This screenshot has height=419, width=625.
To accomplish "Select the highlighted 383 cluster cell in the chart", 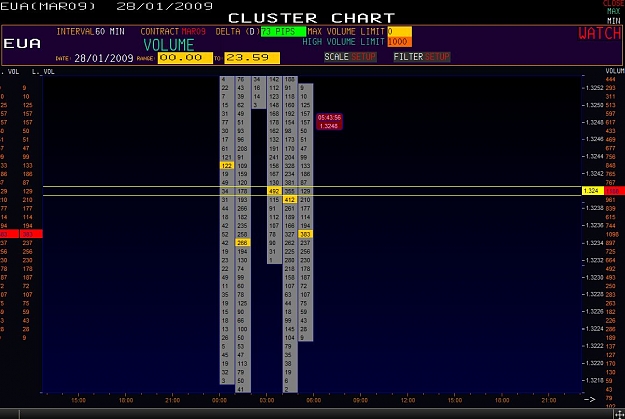I will click(x=305, y=234).
